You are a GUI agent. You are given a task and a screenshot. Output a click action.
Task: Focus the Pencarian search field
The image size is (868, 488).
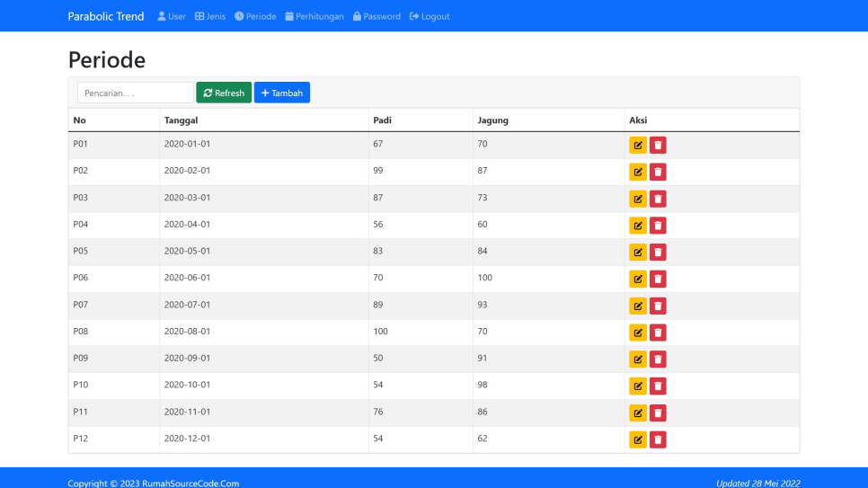tap(136, 93)
